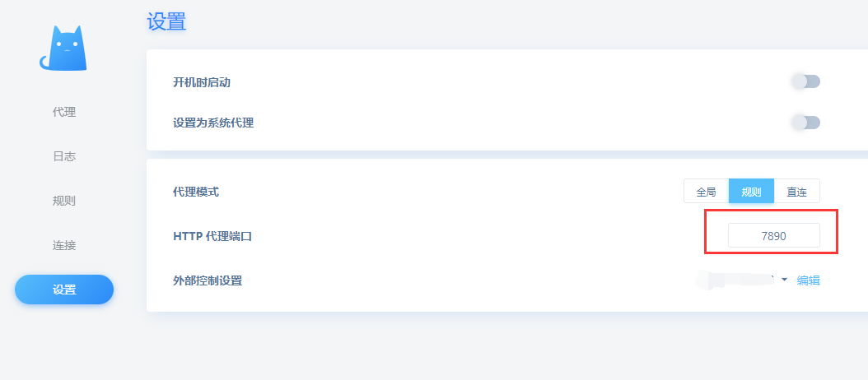Click the 编辑 link
The width and height of the screenshot is (868, 380).
[x=808, y=280]
